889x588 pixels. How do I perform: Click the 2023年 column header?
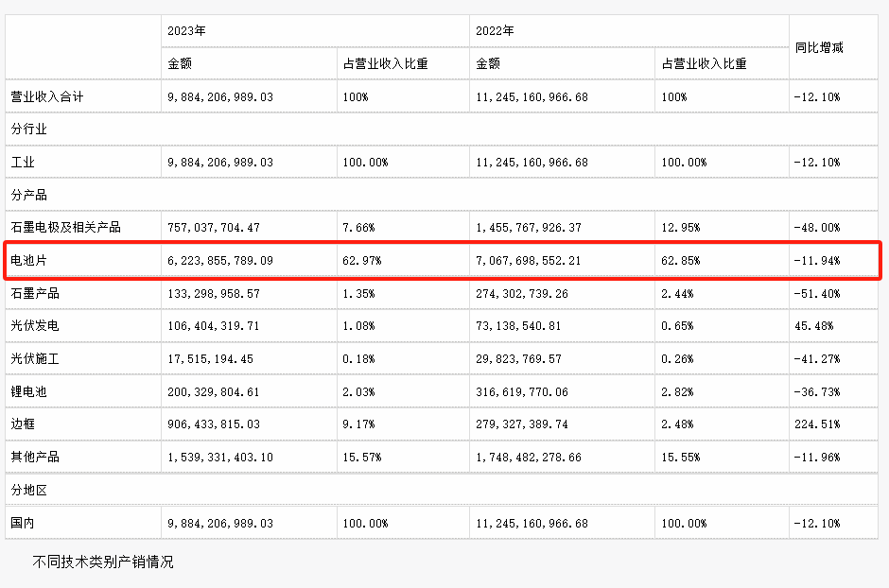pyautogui.click(x=187, y=31)
